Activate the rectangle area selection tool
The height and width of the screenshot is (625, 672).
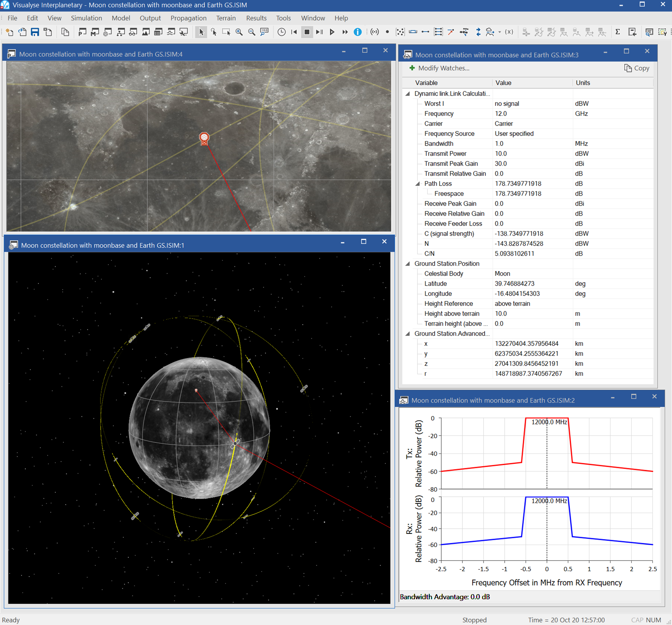(226, 32)
